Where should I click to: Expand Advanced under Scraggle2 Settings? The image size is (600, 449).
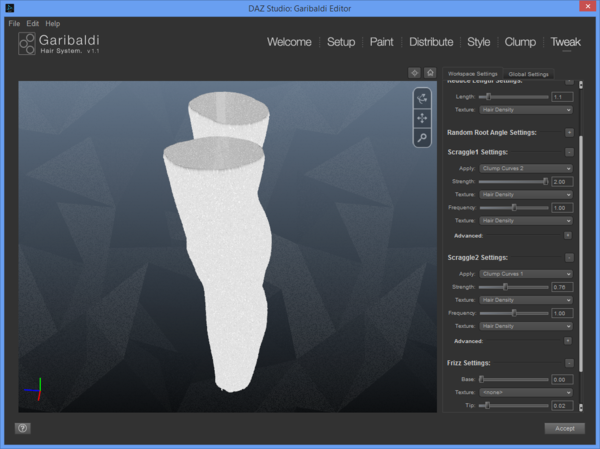568,341
